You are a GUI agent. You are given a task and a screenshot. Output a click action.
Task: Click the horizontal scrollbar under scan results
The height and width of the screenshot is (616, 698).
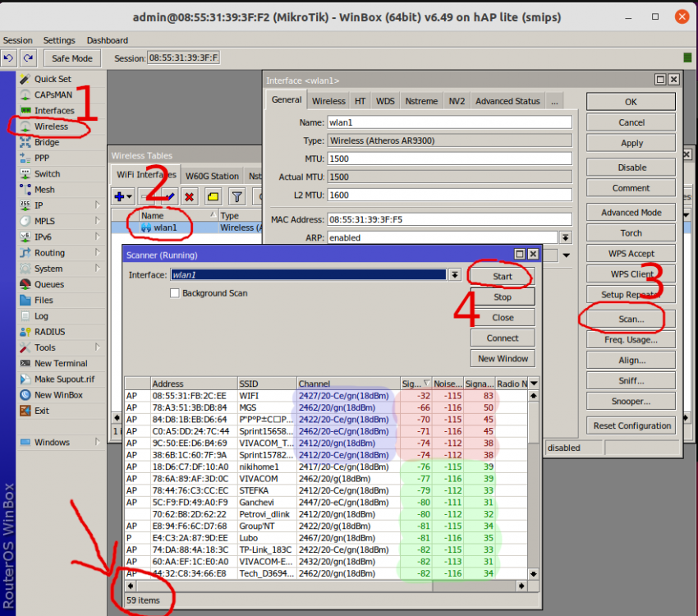tap(328, 587)
